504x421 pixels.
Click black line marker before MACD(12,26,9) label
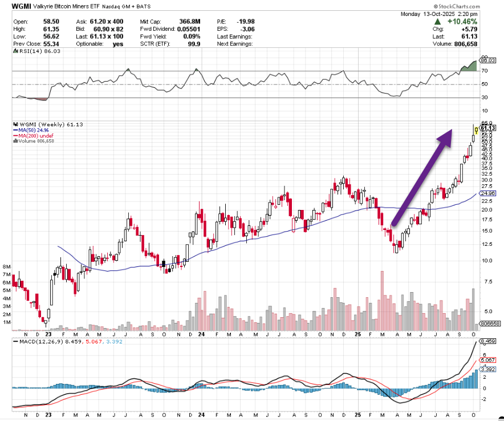pyautogui.click(x=15, y=341)
